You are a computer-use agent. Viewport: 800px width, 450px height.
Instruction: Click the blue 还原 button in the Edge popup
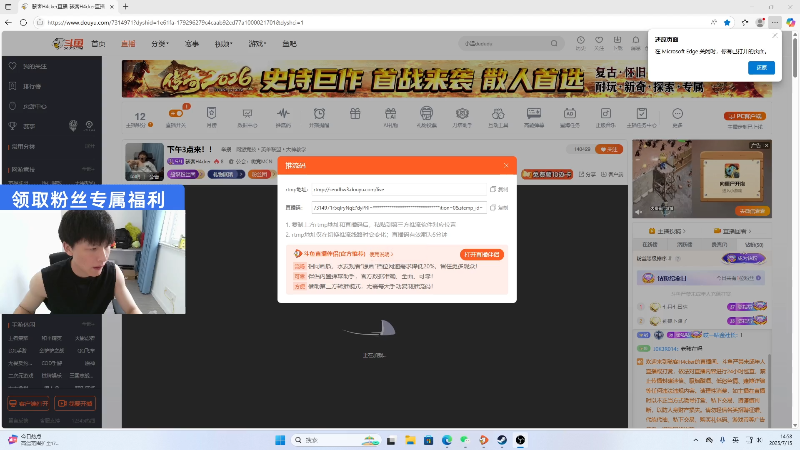point(761,67)
